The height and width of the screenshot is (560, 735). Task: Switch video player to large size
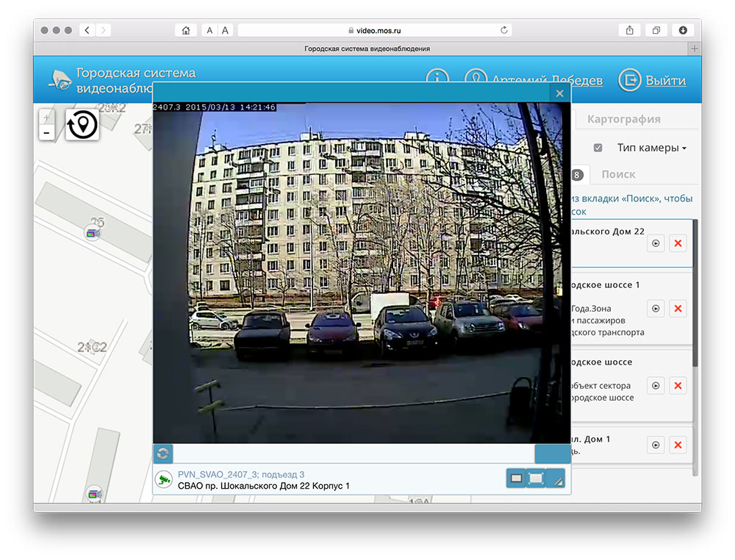point(536,478)
